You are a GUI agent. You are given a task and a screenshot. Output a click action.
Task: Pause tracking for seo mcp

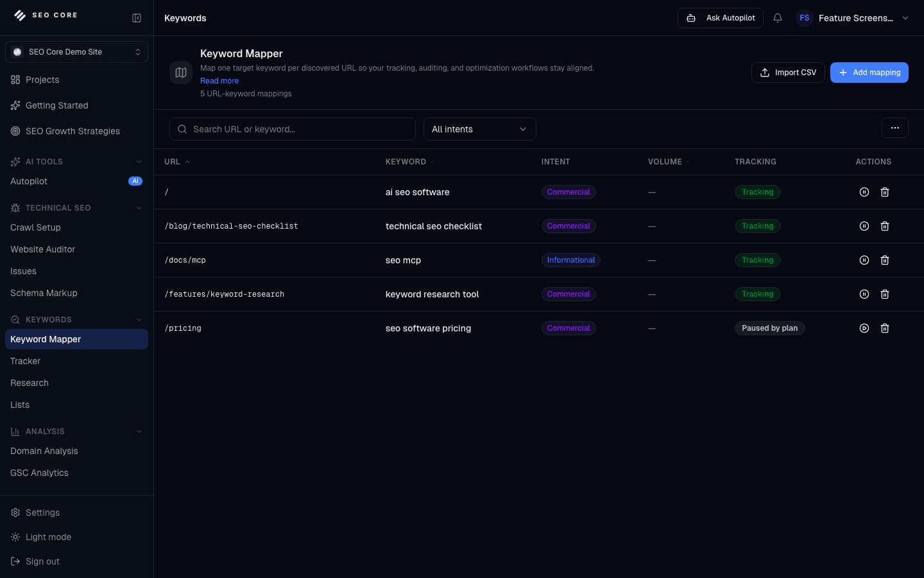point(864,260)
